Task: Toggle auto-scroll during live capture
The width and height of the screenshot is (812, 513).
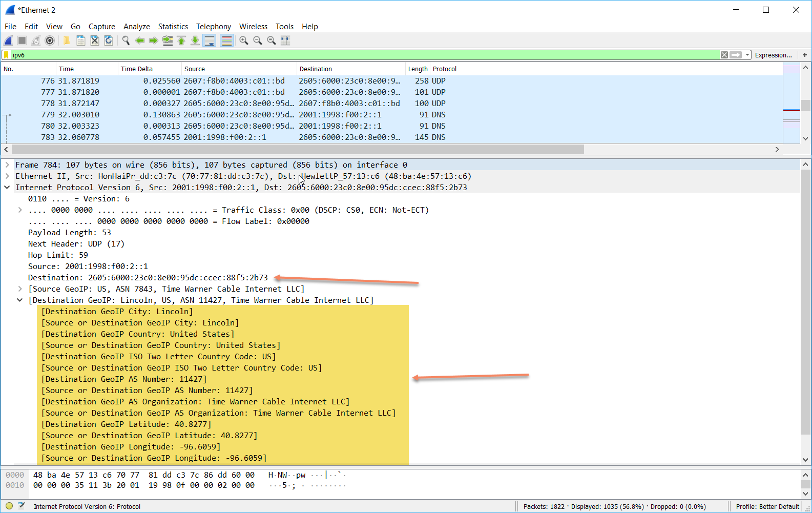Action: [210, 40]
